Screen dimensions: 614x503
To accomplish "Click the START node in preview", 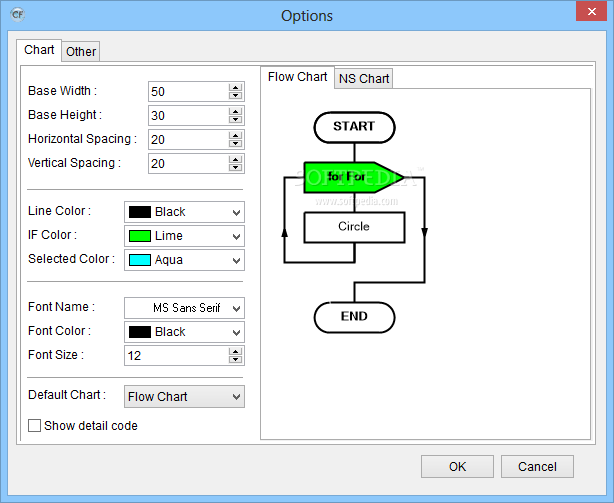I will coord(354,127).
